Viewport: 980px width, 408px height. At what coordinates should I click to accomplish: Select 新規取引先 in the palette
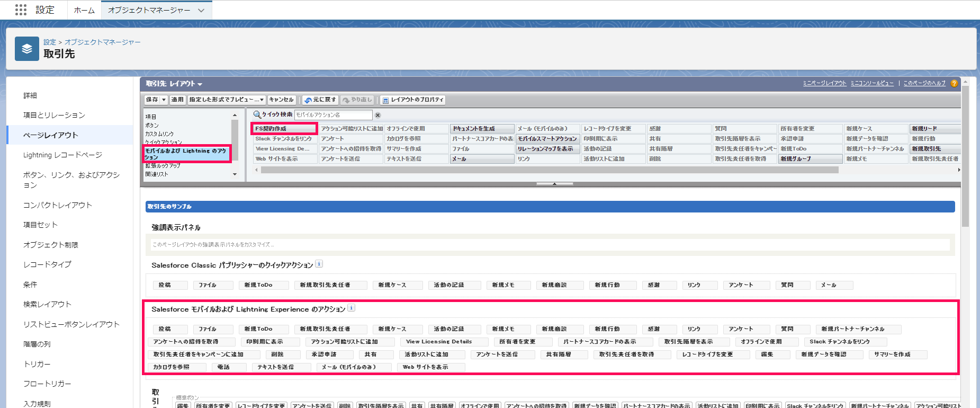[936, 149]
